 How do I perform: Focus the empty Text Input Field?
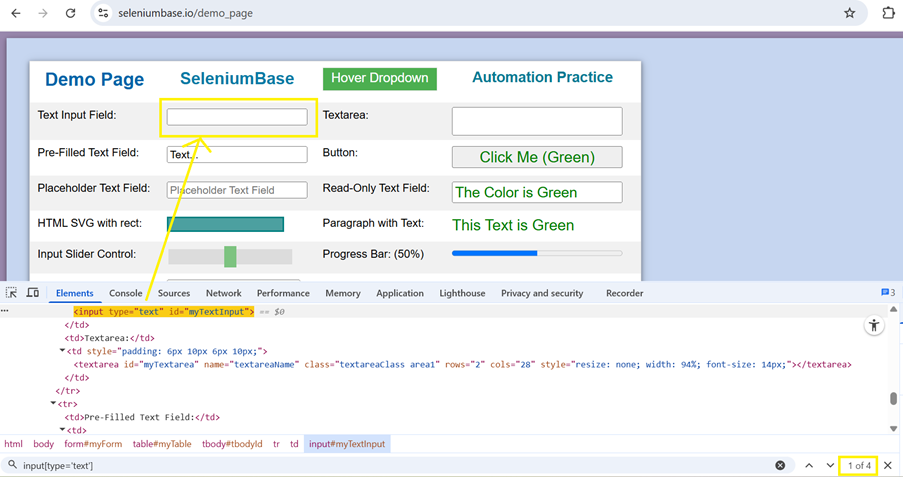[237, 117]
